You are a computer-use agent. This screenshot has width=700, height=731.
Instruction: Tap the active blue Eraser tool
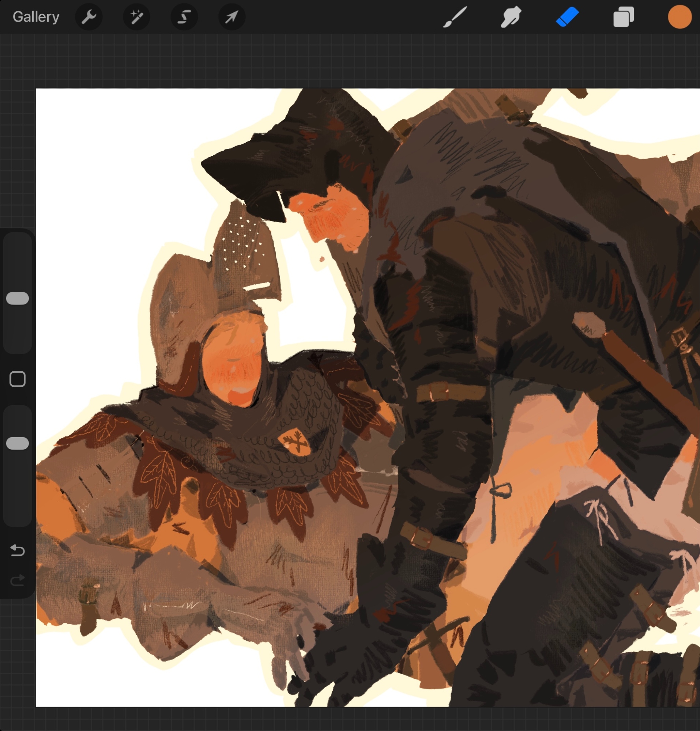[567, 17]
